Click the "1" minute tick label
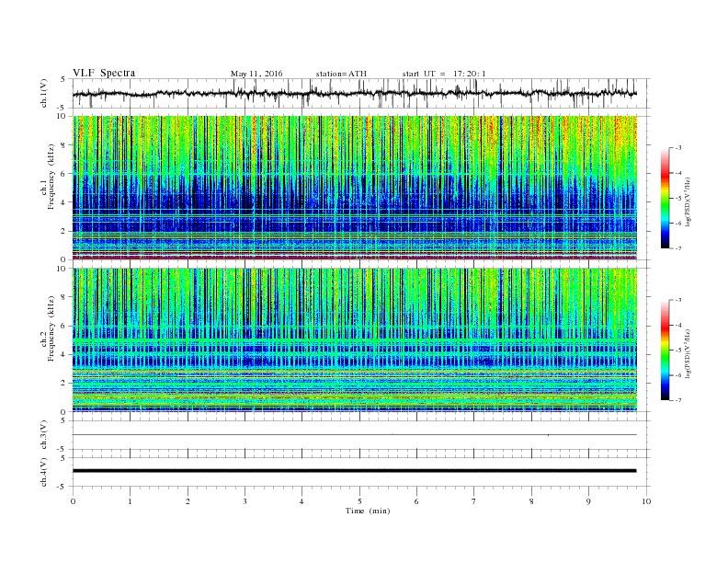 (130, 501)
